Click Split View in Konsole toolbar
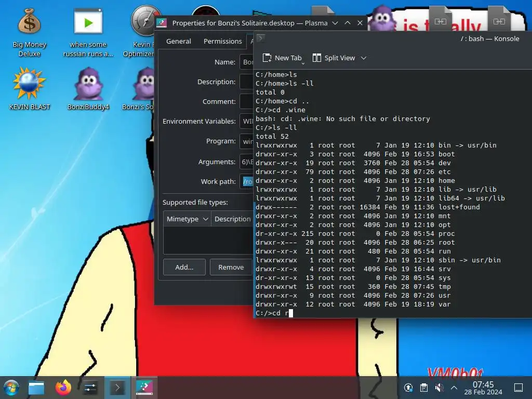This screenshot has width=532, height=399. point(334,58)
